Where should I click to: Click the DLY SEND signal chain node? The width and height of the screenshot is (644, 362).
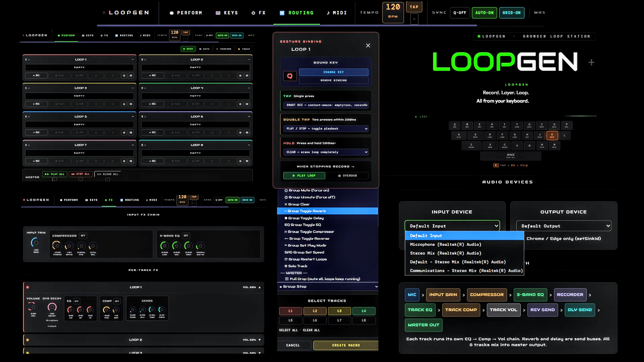tap(580, 310)
